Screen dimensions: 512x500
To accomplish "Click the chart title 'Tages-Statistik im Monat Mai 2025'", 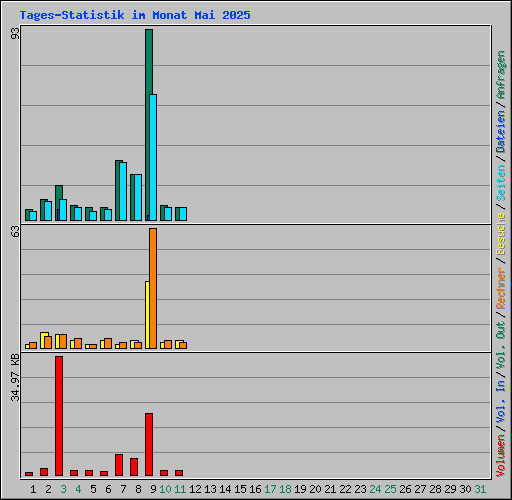I will point(135,15).
